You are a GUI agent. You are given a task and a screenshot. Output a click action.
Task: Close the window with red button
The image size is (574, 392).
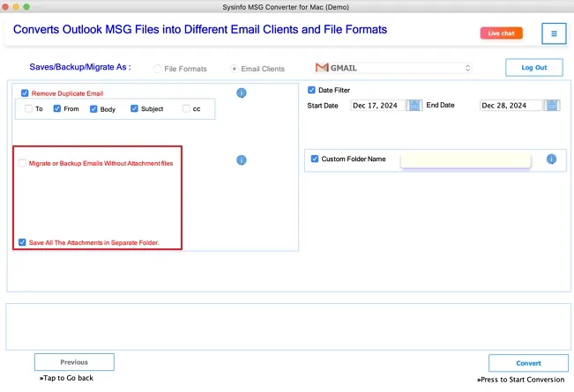tap(5, 6)
